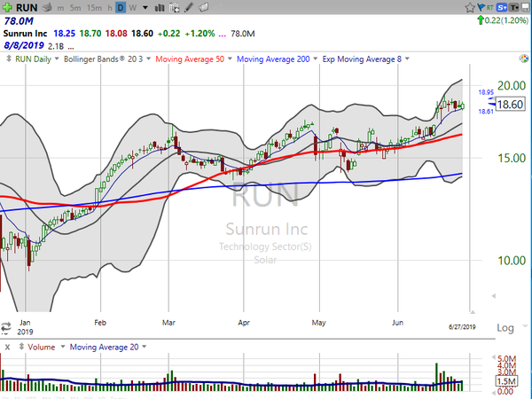Click the May time axis label
The width and height of the screenshot is (532, 399).
(318, 323)
